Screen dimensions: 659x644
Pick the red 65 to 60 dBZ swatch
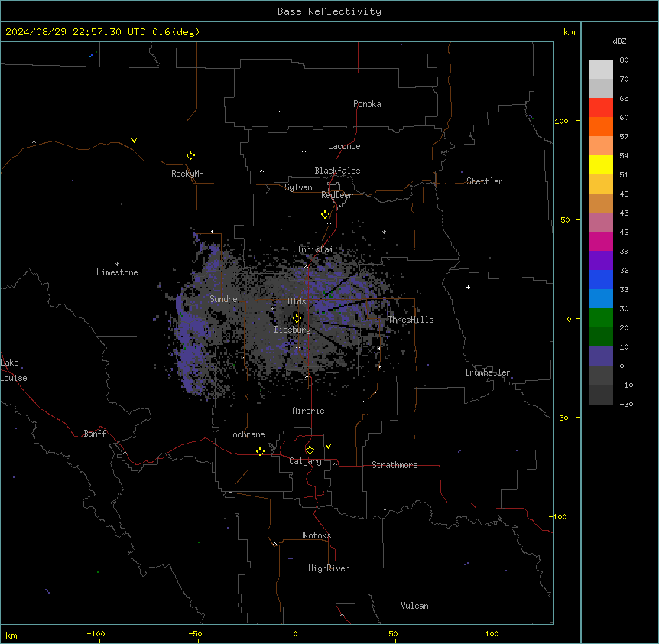pos(601,108)
